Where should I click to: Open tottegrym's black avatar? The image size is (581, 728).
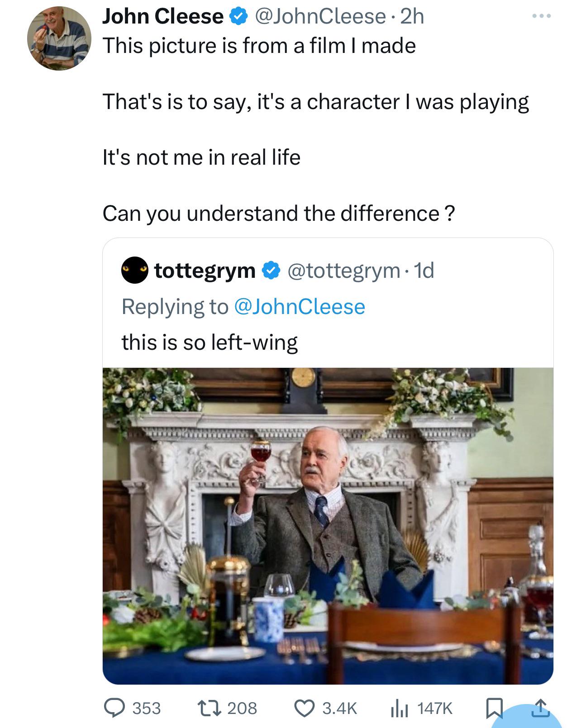[x=134, y=270]
